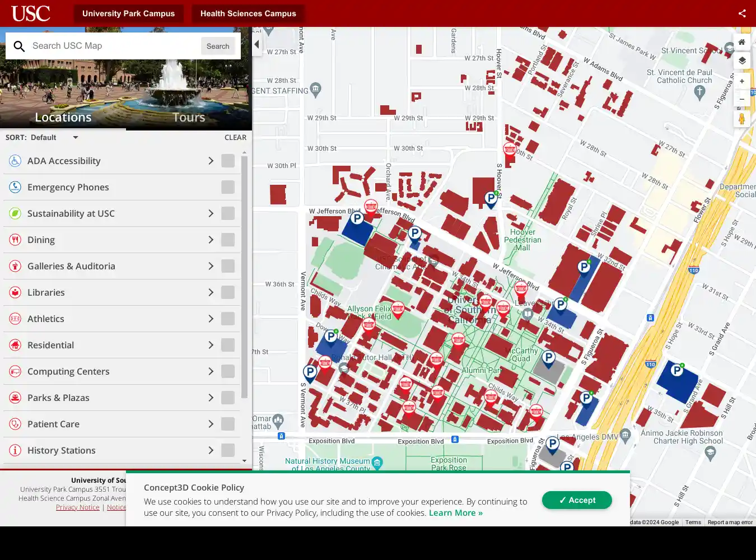
Task: Expand the Galleries & Auditoria chevron
Action: pyautogui.click(x=211, y=266)
